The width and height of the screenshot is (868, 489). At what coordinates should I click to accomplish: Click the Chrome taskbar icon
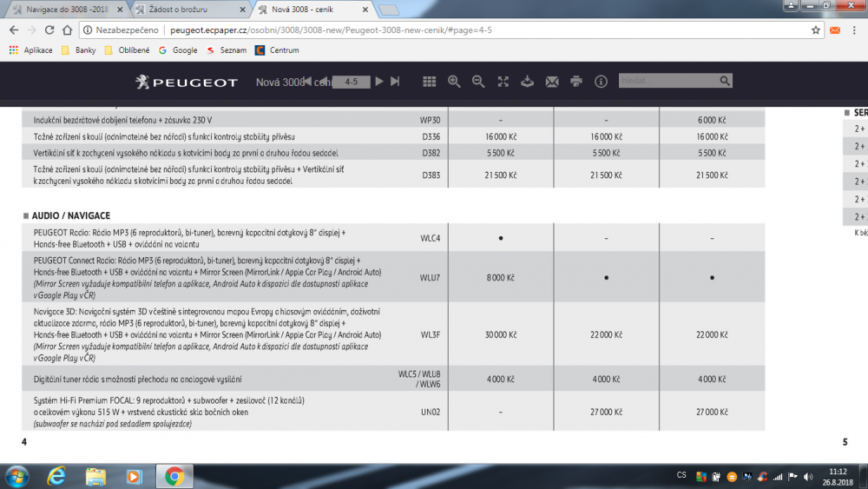point(174,476)
